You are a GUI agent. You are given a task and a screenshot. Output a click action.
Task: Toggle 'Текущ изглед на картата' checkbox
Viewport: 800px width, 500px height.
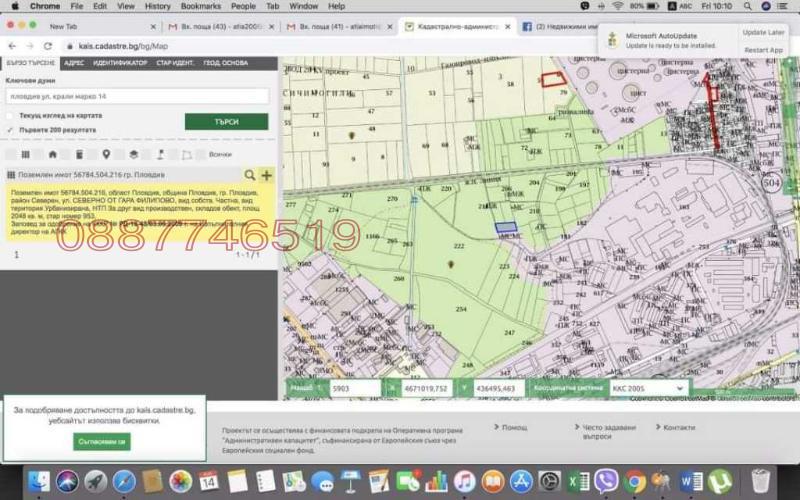(10, 116)
